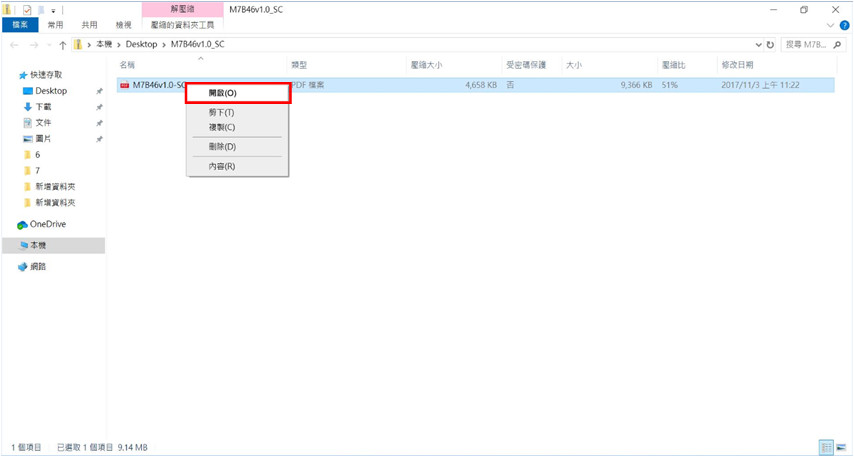Click the large icons view button in status bar
854x458 pixels.
click(840, 447)
